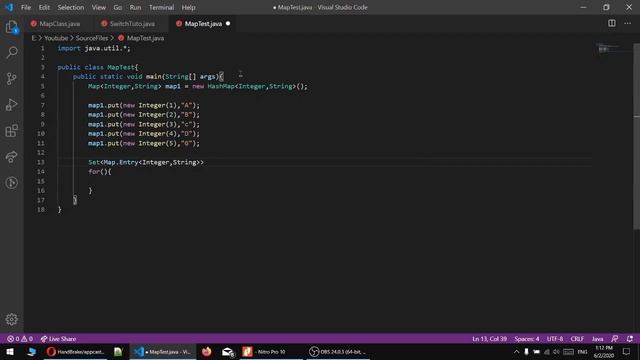The image size is (640, 360).
Task: Open the Windows Start button
Action: click(10, 351)
